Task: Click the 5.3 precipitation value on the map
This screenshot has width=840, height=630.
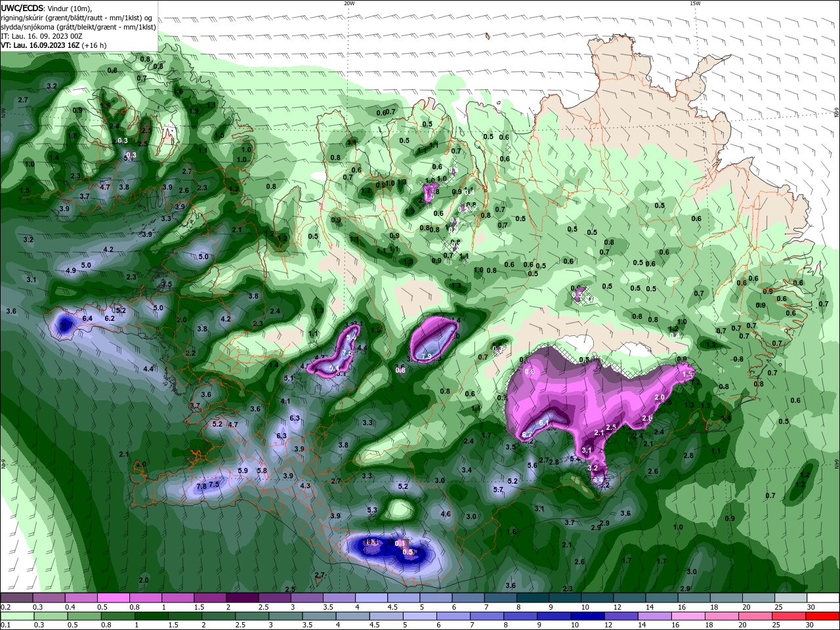Action: (372, 510)
